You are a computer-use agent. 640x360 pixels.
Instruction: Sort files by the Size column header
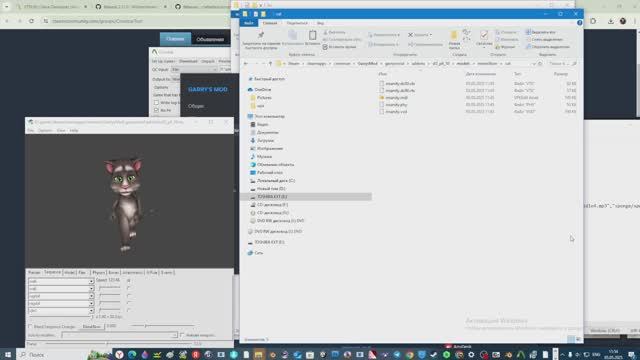coord(561,74)
